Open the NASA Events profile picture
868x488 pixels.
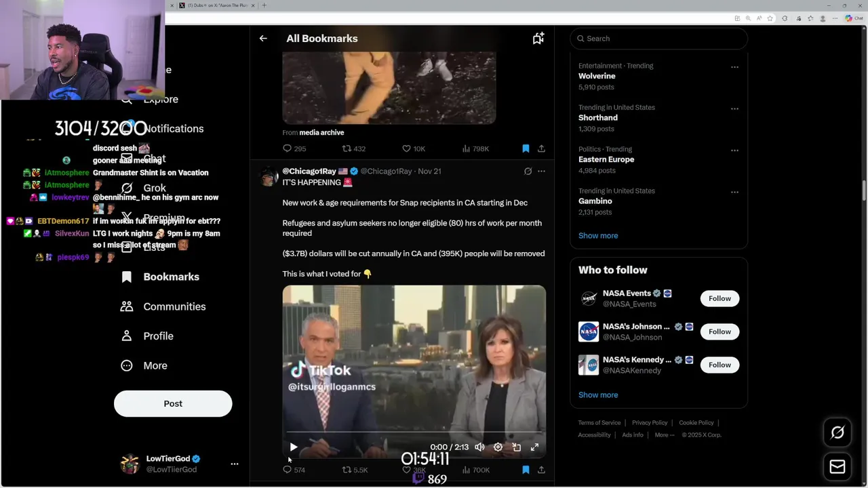(589, 298)
